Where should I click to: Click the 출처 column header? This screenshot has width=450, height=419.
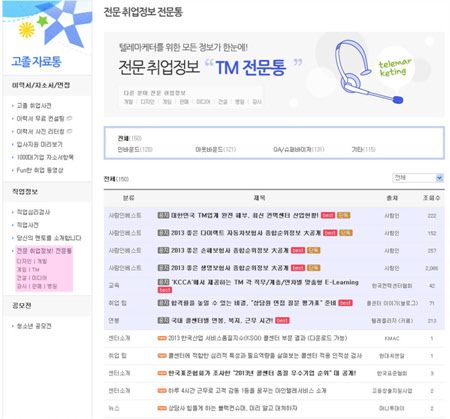392,198
